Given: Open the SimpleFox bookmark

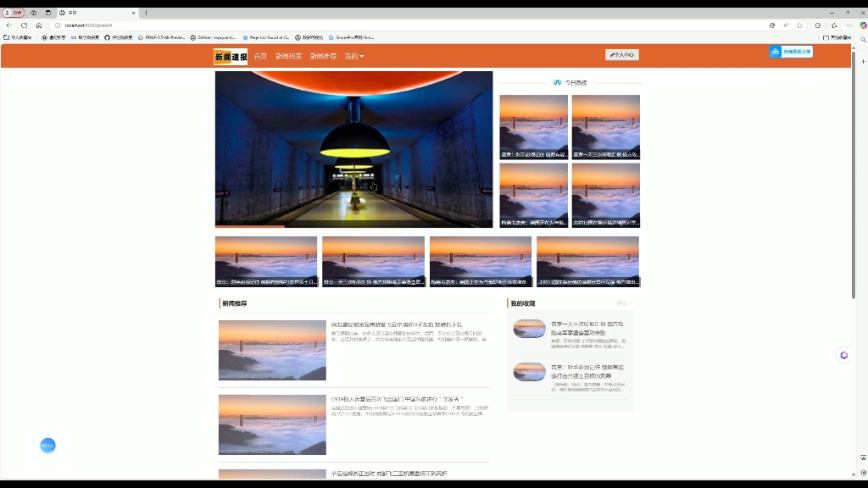Looking at the screenshot, I should tap(352, 37).
